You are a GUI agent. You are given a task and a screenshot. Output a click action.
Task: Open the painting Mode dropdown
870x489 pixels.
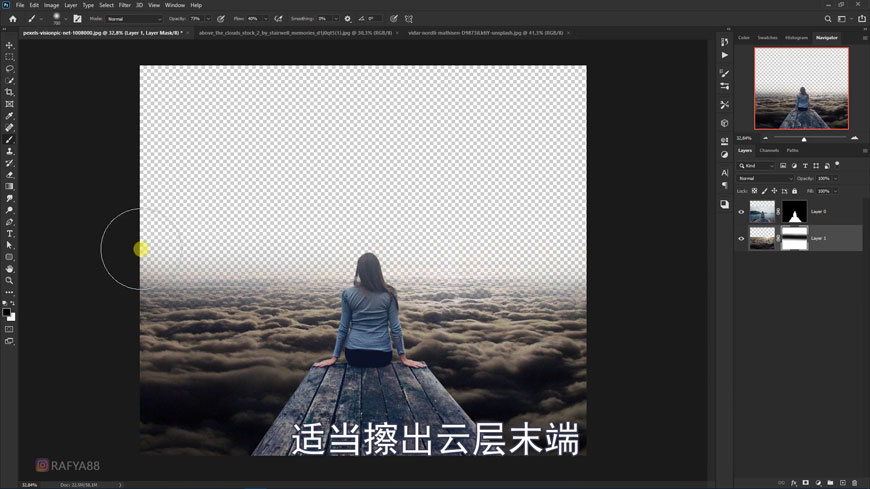tap(134, 19)
